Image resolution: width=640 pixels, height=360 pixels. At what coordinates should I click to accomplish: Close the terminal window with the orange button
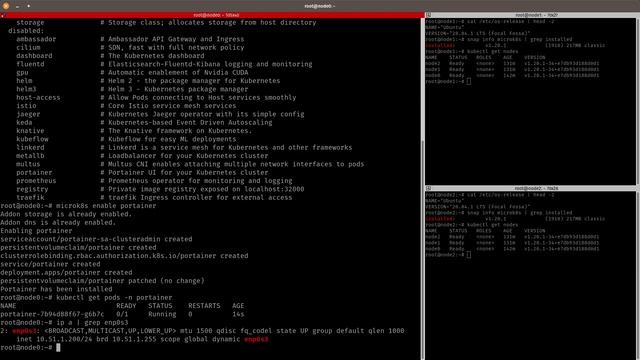[x=6, y=6]
